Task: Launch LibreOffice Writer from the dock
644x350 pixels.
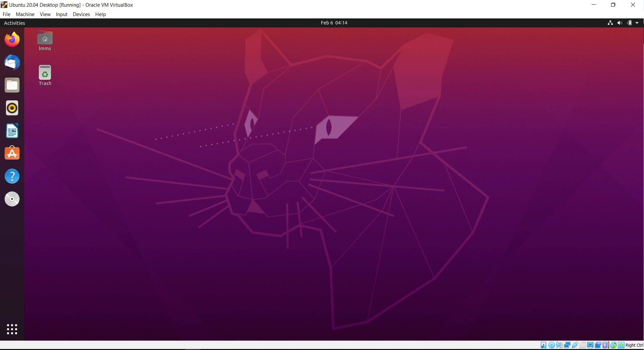Action: click(12, 131)
